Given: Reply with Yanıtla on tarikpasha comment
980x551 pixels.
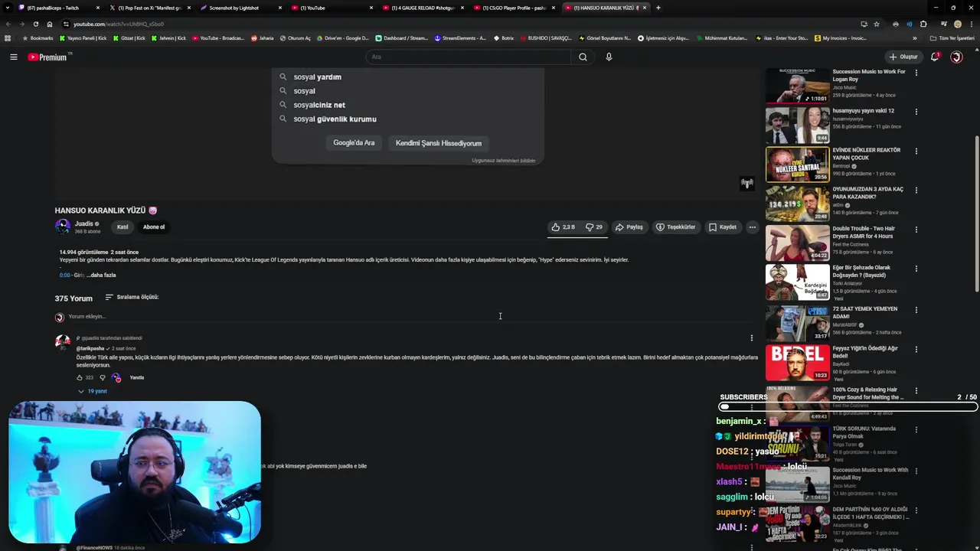Looking at the screenshot, I should (x=137, y=377).
